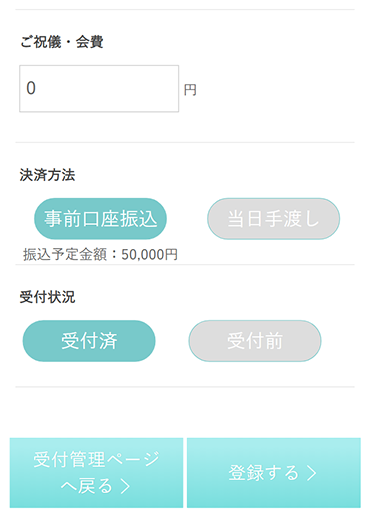Click the 登録する button
The image size is (370, 513).
[274, 473]
